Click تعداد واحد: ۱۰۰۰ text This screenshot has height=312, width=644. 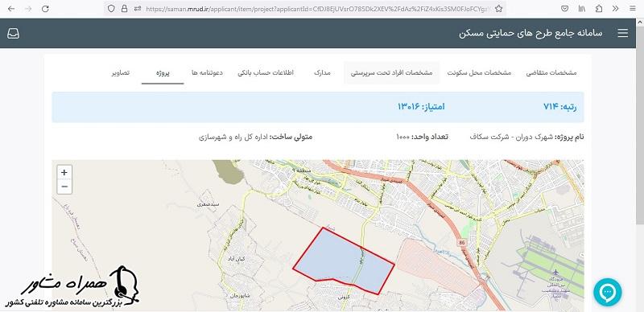click(422, 137)
